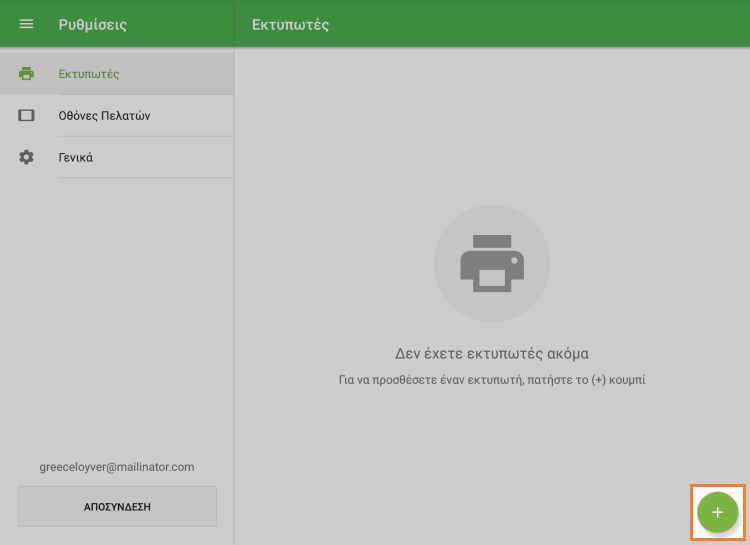The height and width of the screenshot is (545, 750).
Task: Click the Ρυθμίσεις title in header
Action: point(93,24)
